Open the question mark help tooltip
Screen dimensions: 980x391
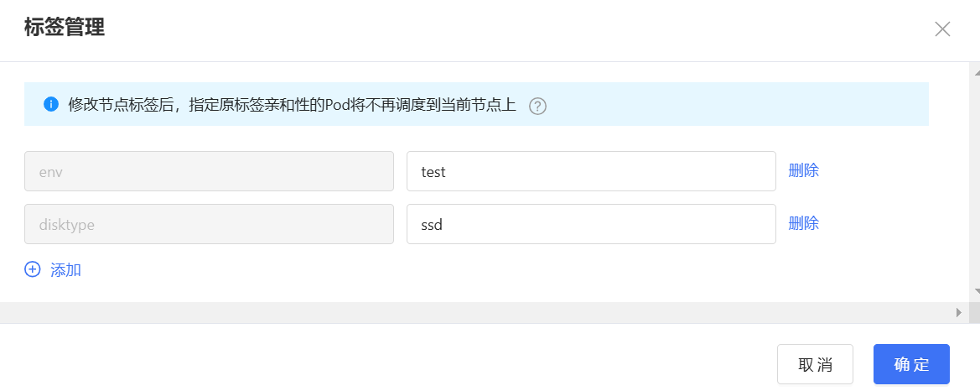(x=537, y=107)
